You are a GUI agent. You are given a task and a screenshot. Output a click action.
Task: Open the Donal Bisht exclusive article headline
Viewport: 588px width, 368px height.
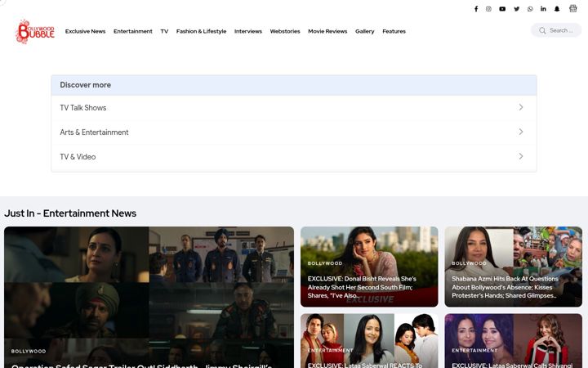coord(362,287)
